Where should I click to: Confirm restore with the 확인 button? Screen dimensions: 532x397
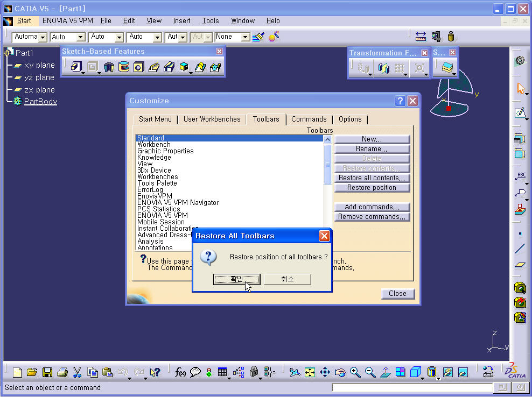pyautogui.click(x=237, y=279)
